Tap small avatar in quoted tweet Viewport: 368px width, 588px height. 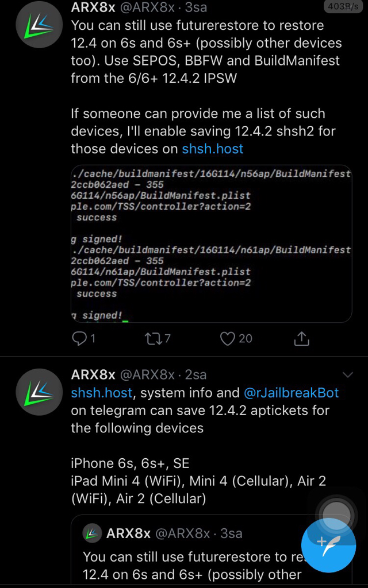point(92,533)
